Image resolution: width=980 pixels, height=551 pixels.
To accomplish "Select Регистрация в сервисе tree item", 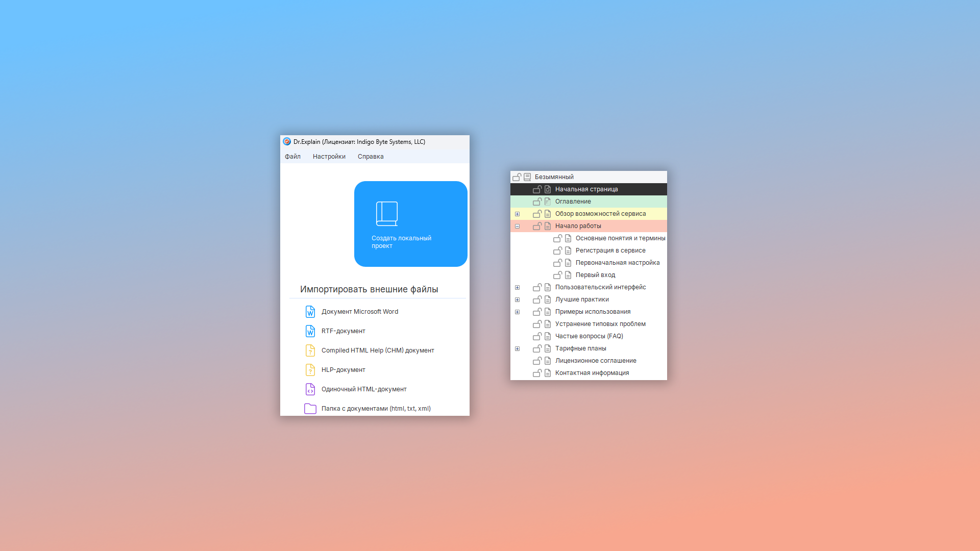I will pos(610,251).
